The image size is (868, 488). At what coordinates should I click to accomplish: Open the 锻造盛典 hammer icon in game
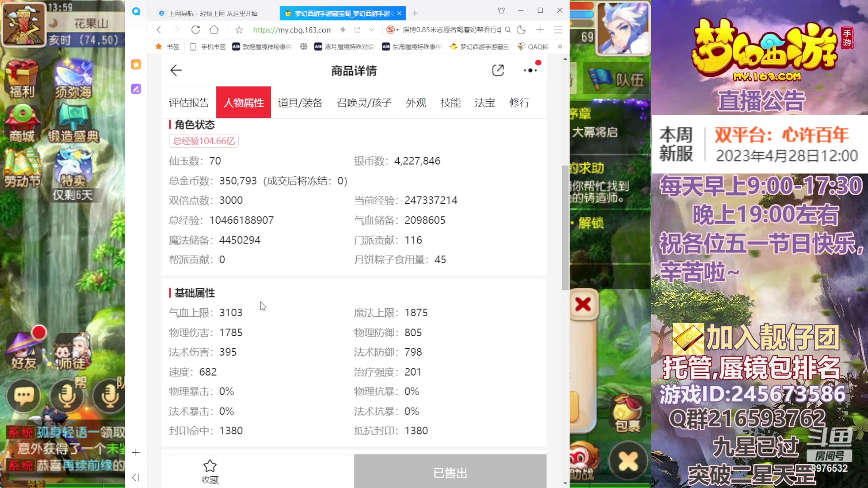[x=73, y=123]
